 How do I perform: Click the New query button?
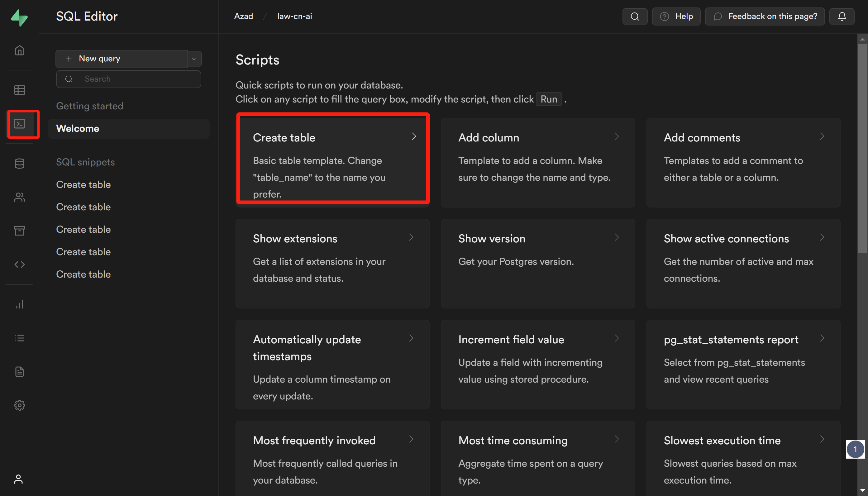click(122, 59)
